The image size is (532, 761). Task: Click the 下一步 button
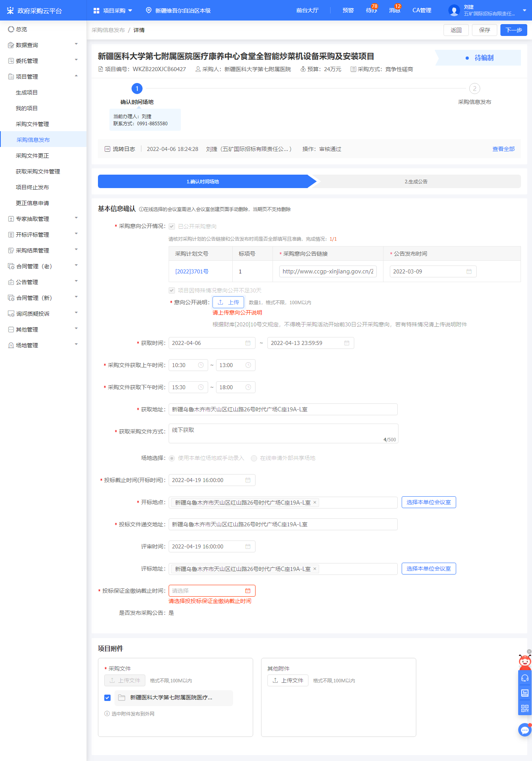(x=513, y=30)
